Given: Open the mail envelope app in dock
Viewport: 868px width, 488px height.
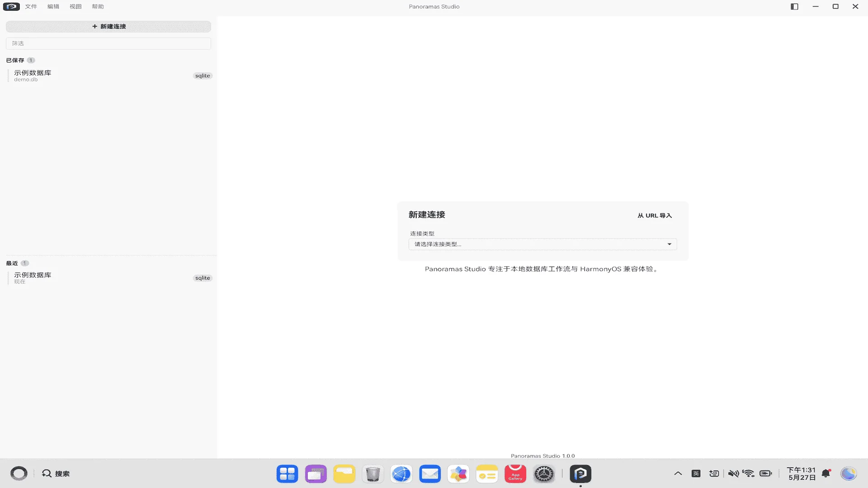Looking at the screenshot, I should pos(429,474).
